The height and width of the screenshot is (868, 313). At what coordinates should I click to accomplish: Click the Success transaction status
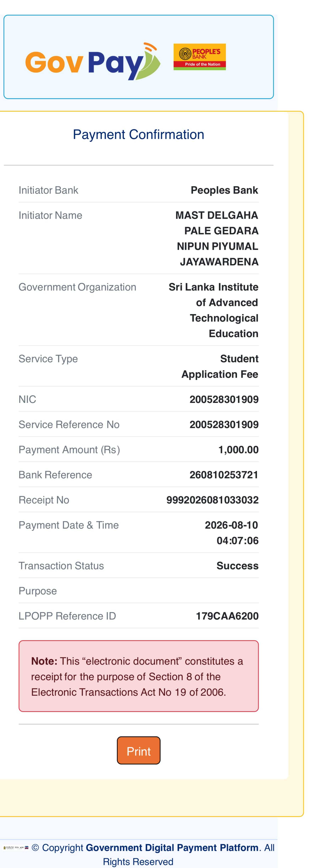click(237, 566)
